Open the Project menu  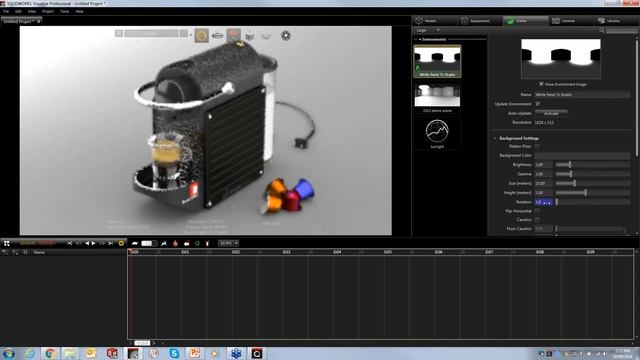48,11
